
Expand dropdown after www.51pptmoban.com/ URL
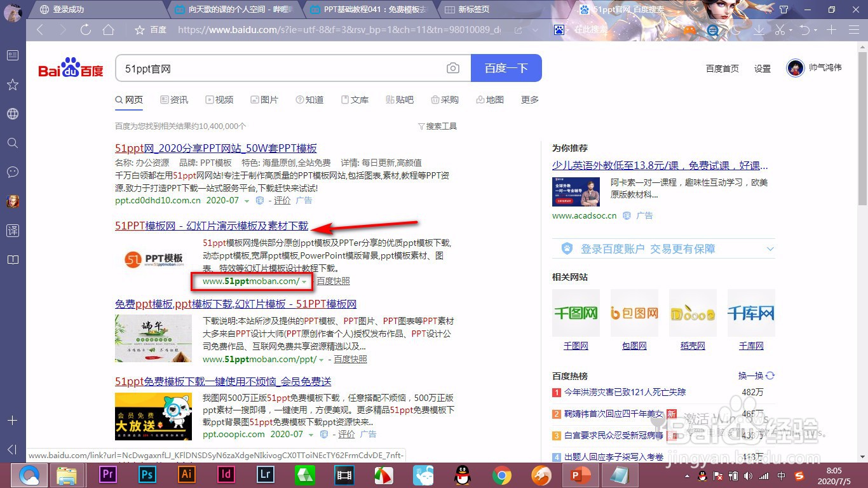(304, 281)
